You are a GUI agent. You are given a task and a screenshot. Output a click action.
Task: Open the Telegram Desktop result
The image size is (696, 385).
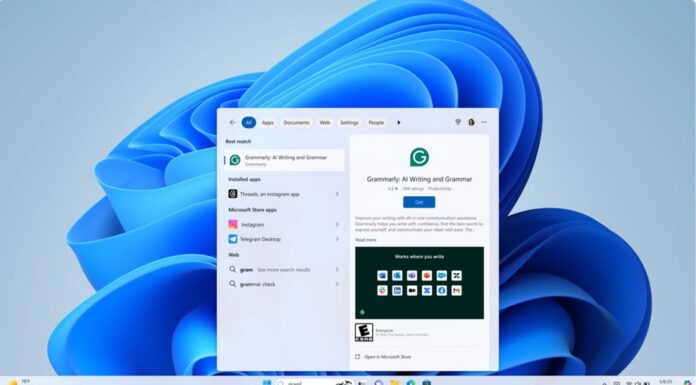[284, 239]
